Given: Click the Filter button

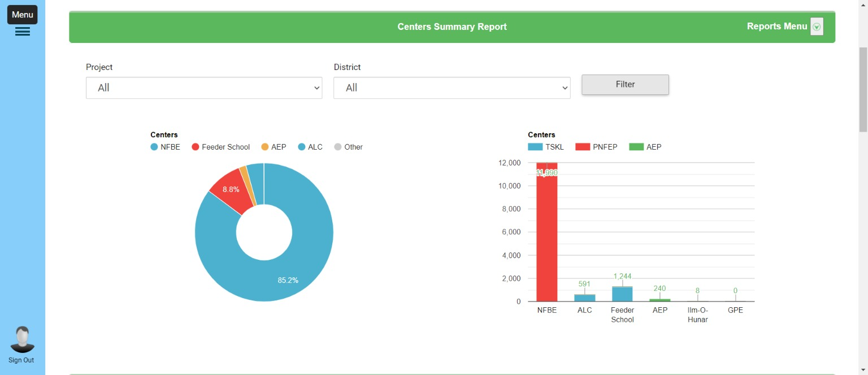Looking at the screenshot, I should click(x=625, y=85).
